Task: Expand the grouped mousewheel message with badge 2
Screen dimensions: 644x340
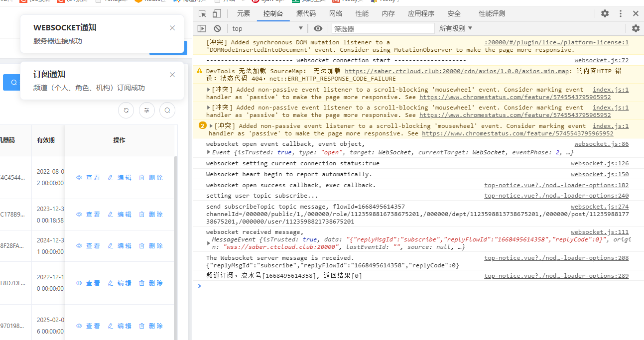Action: (211, 126)
